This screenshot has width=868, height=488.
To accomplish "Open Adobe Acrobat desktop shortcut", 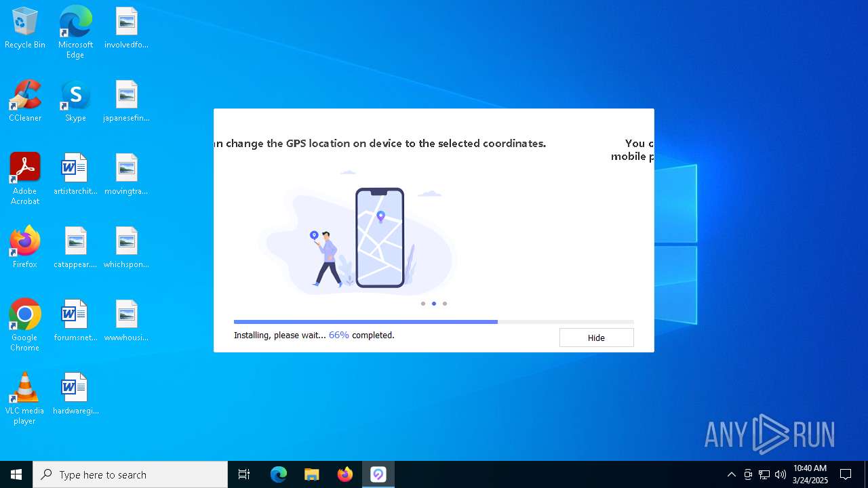I will 25,179.
